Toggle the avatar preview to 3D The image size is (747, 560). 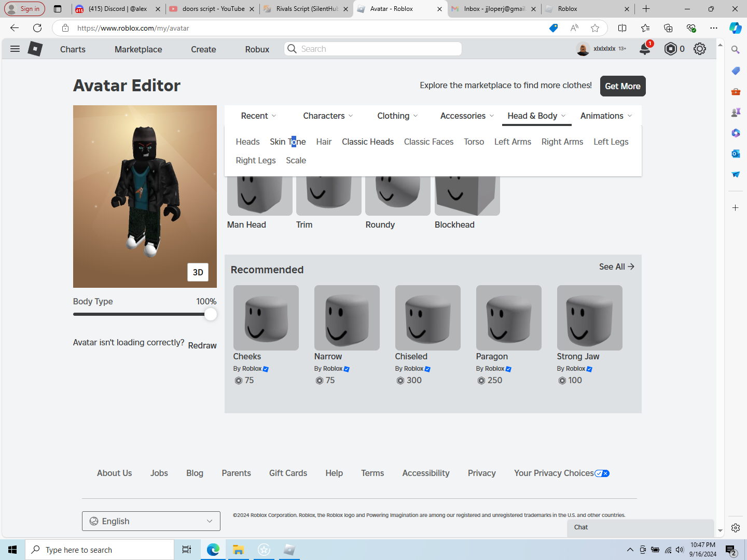tap(198, 272)
